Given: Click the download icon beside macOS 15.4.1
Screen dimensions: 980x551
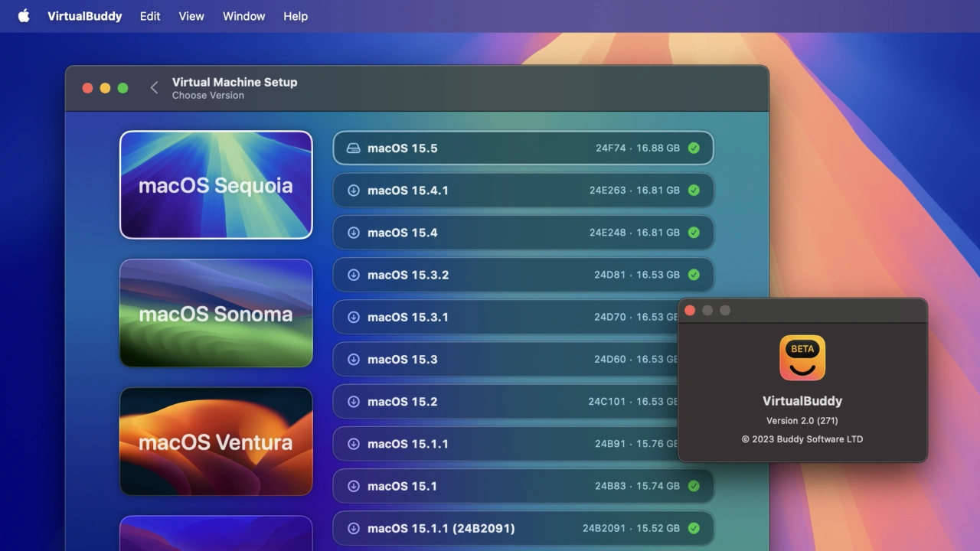Looking at the screenshot, I should click(x=353, y=191).
